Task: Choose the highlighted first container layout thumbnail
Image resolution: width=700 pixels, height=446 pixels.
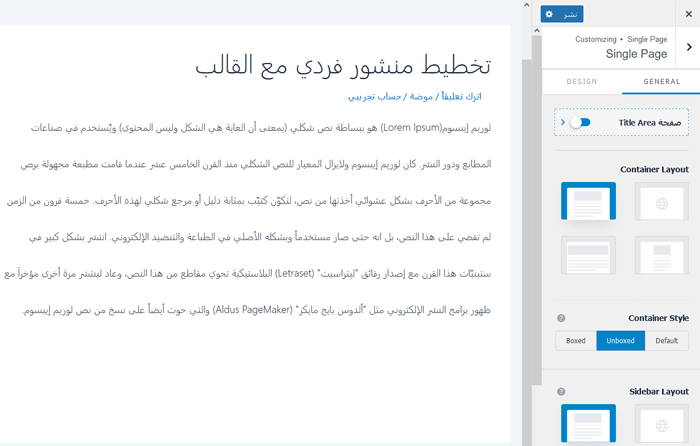Action: [587, 202]
